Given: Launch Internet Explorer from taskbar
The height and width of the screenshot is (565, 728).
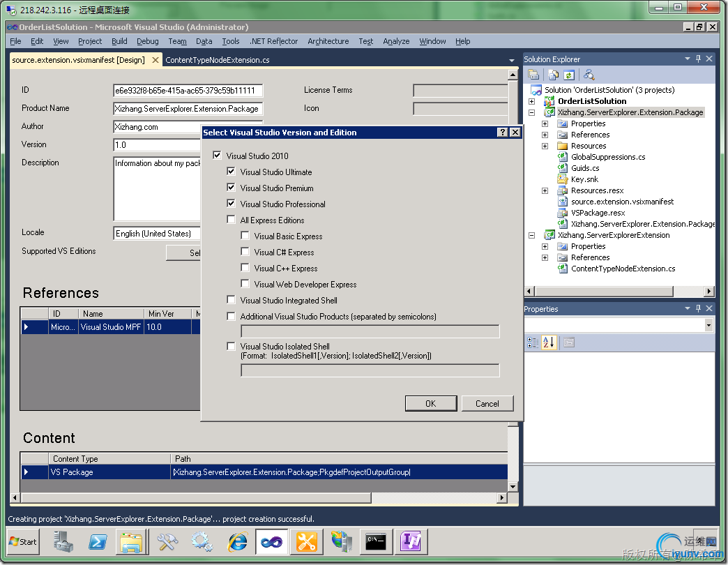Looking at the screenshot, I should click(237, 542).
